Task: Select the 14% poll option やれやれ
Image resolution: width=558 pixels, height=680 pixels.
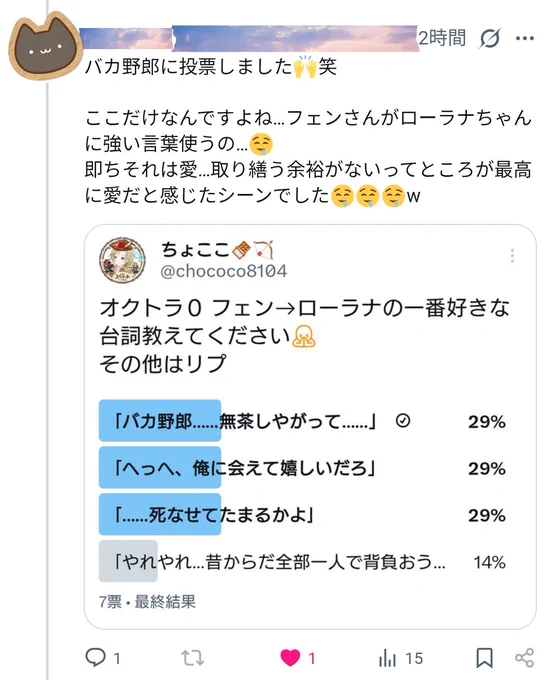Action: pyautogui.click(x=303, y=562)
